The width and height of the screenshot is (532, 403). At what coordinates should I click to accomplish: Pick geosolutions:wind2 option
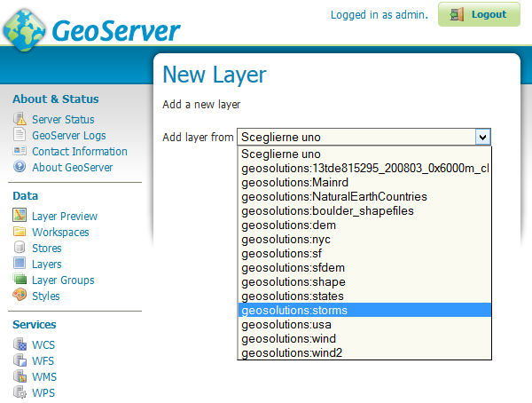click(364, 352)
